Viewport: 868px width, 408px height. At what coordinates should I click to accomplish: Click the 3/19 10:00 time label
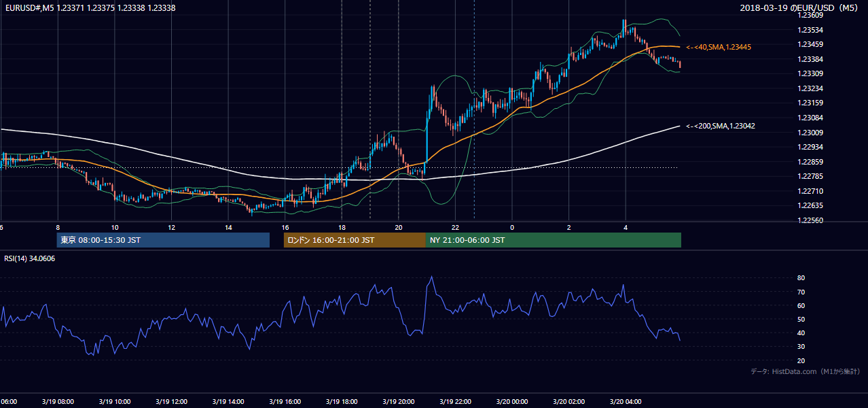click(114, 402)
